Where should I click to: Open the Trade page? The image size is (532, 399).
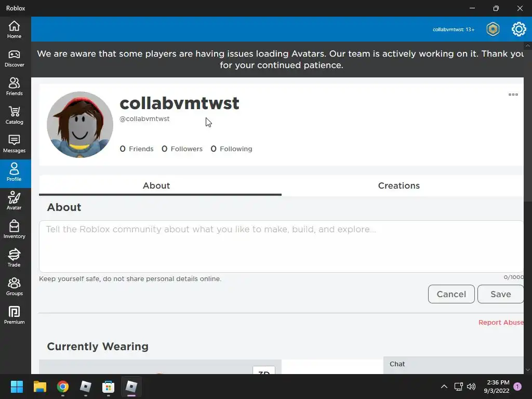(14, 258)
